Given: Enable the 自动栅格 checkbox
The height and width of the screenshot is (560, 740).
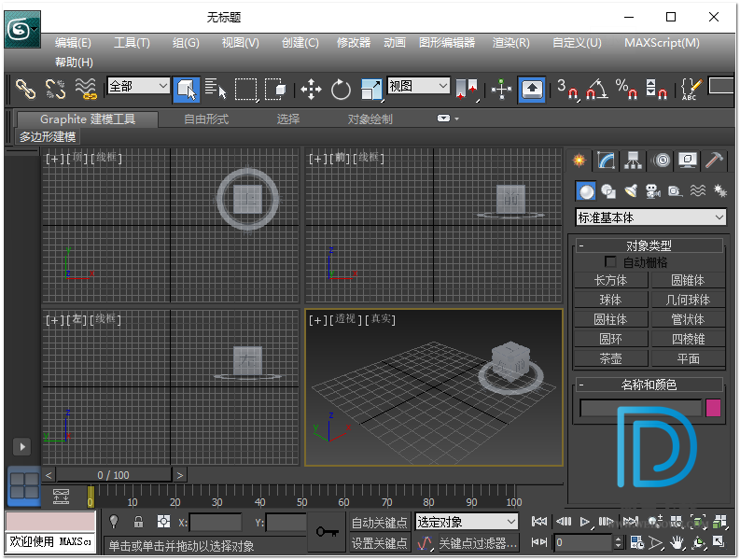Looking at the screenshot, I should 610,261.
